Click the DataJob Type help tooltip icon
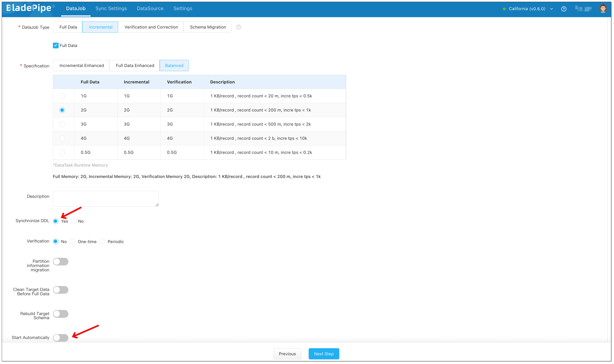The height and width of the screenshot is (364, 614). click(238, 27)
